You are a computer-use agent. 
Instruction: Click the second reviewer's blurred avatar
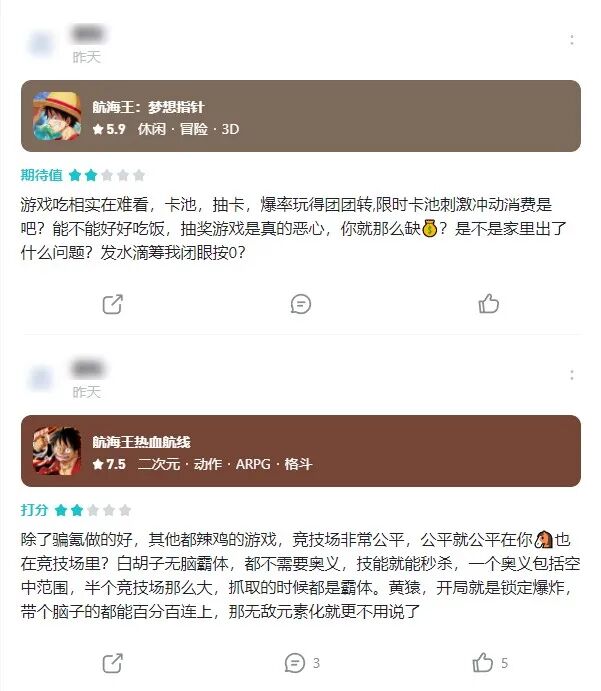click(41, 379)
